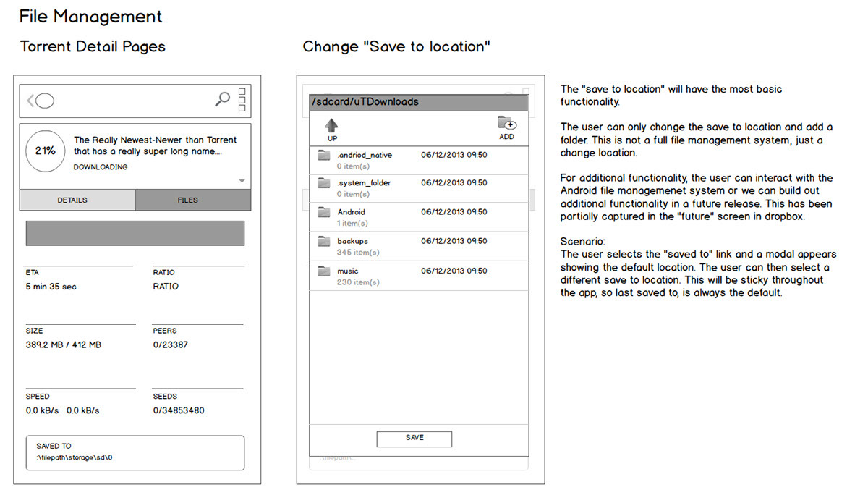Click the ETA value 5 min 35 sec

(51, 287)
